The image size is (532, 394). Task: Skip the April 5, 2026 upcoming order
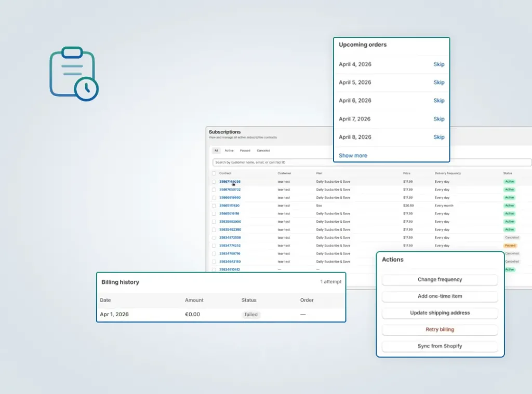click(x=438, y=83)
